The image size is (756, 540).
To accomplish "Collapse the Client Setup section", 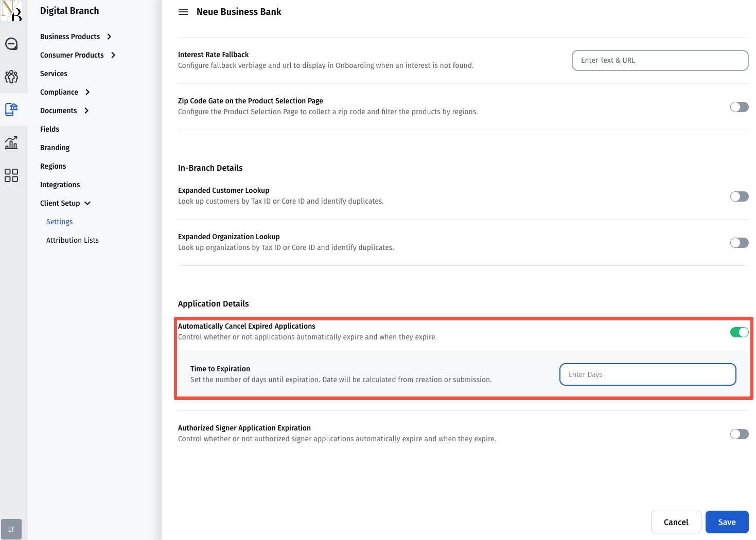I will (x=65, y=203).
